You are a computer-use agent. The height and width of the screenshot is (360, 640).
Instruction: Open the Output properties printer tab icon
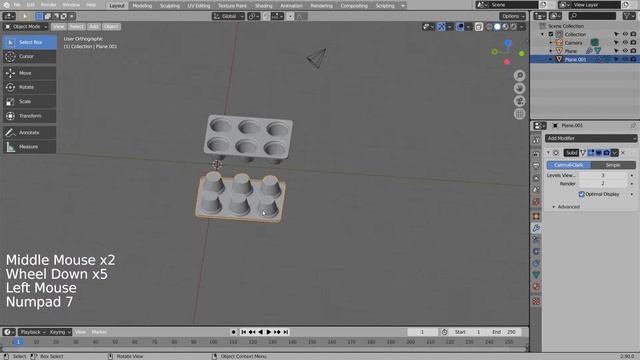536,166
